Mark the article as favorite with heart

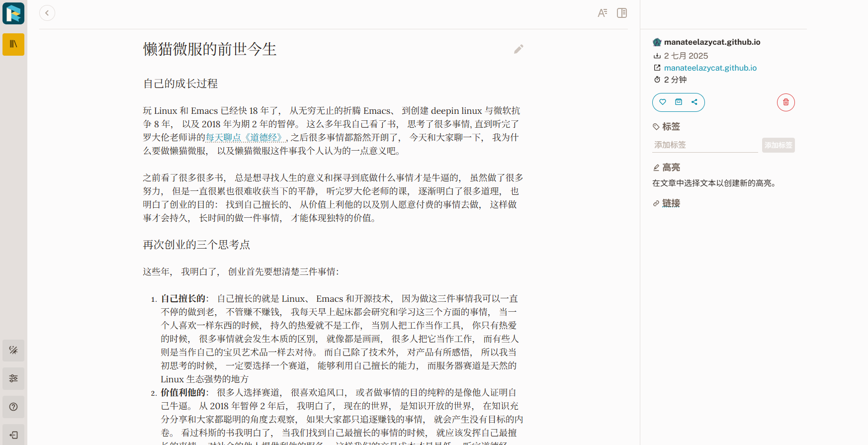pyautogui.click(x=663, y=102)
